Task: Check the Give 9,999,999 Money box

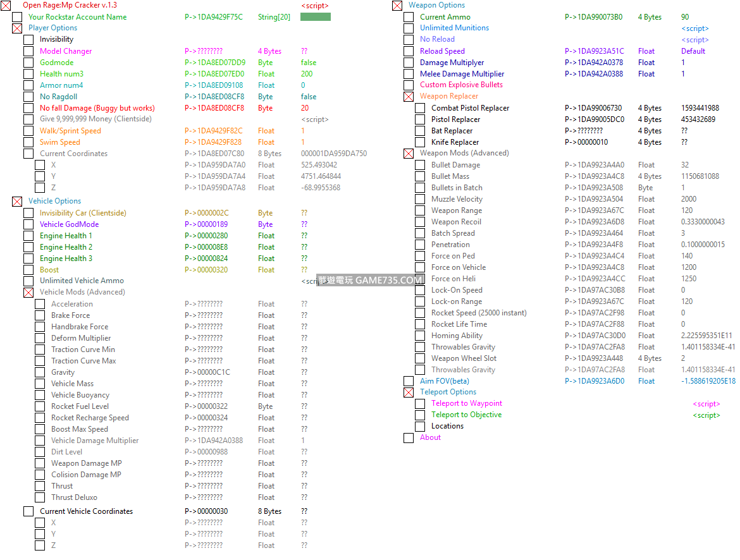Action: [x=28, y=119]
